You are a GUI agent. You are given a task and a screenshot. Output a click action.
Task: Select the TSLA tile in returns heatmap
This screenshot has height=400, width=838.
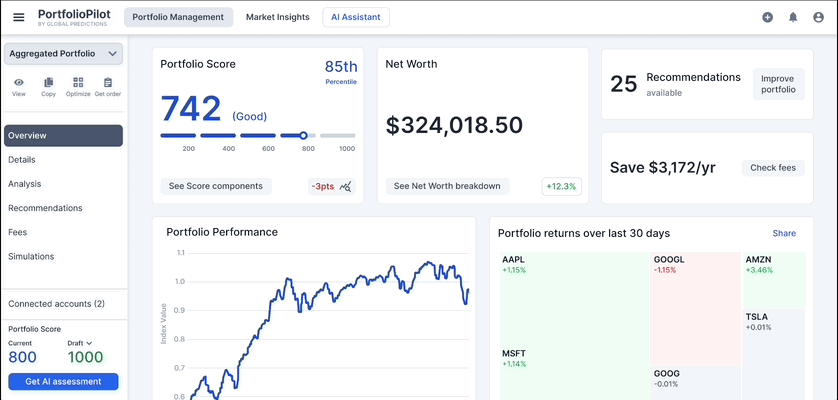point(774,355)
